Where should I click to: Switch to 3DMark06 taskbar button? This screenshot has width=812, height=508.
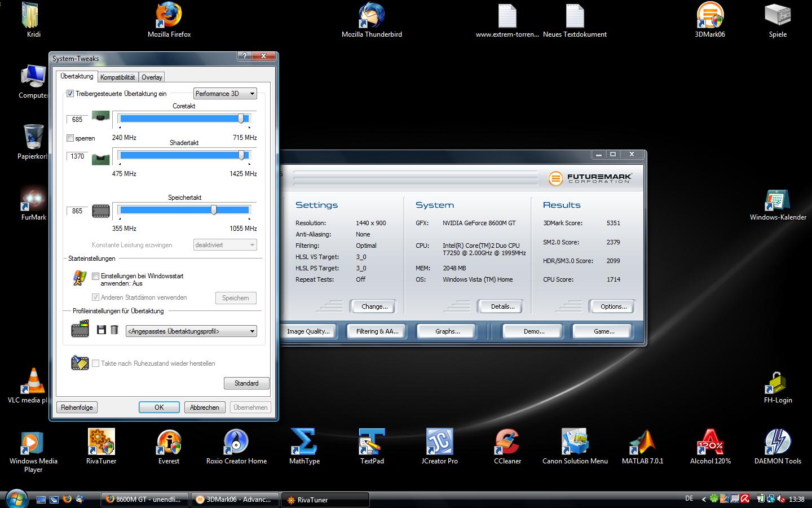point(234,500)
